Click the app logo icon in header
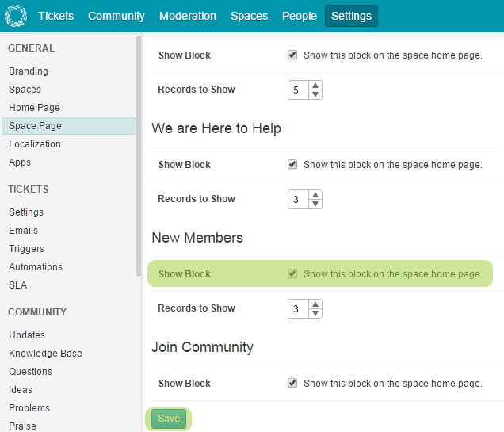 click(16, 16)
